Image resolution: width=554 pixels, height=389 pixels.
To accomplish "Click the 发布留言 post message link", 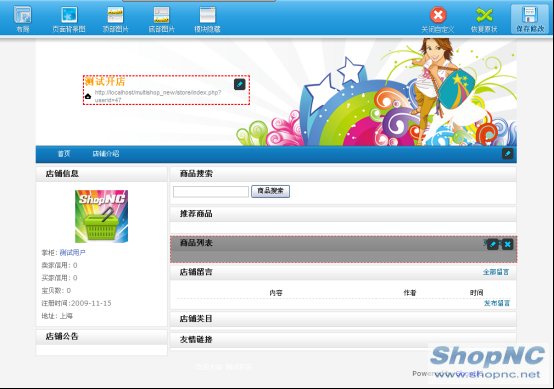I will (x=497, y=303).
